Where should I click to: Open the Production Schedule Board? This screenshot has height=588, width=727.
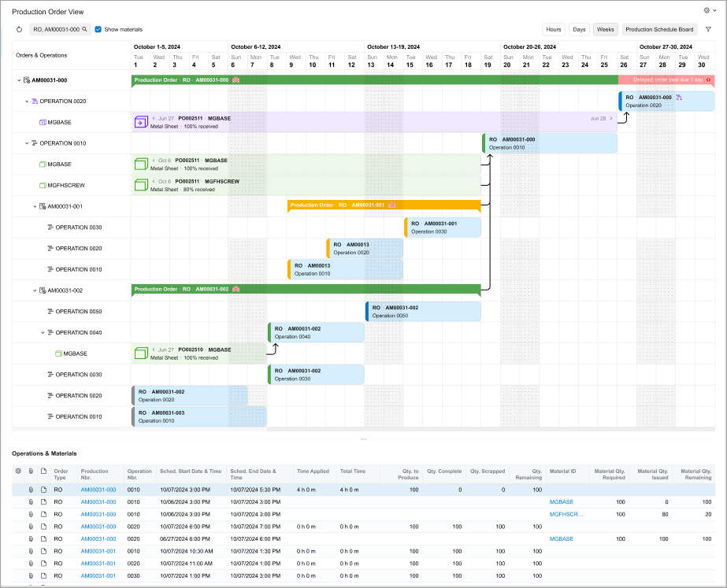point(659,29)
